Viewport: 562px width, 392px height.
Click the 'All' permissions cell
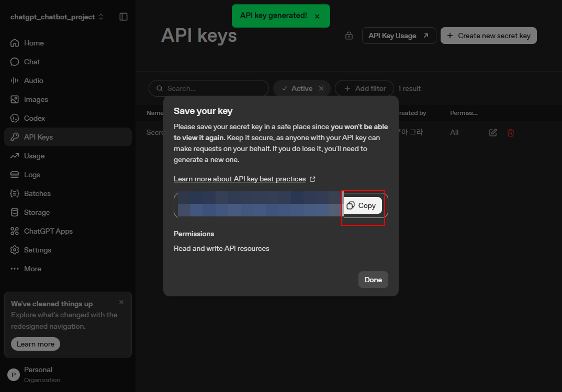[454, 132]
